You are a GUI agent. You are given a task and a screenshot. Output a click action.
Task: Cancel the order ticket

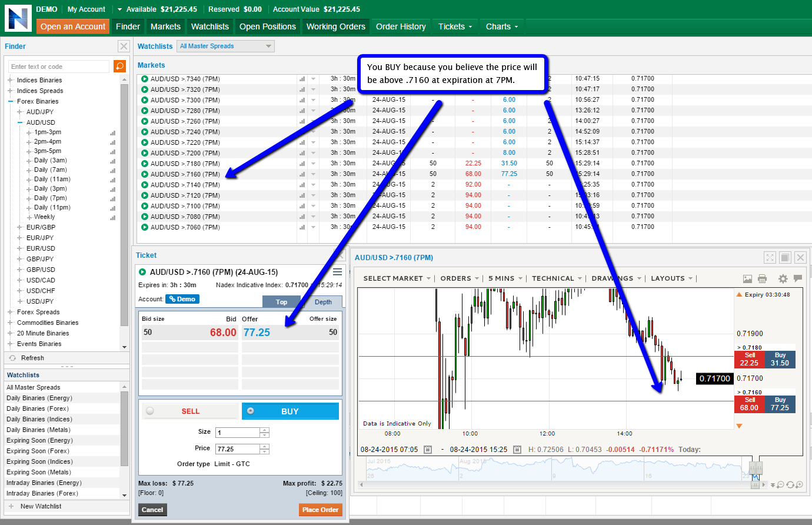point(152,510)
